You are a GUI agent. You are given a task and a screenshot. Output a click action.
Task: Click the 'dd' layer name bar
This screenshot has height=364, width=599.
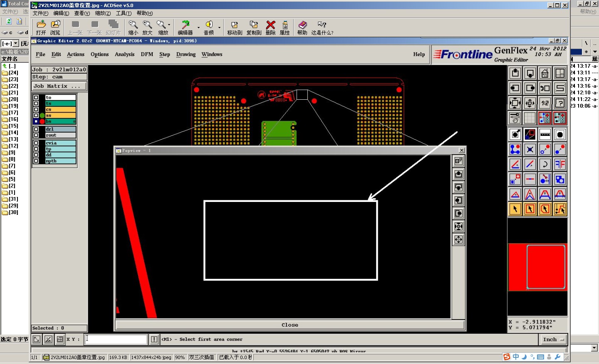coord(61,155)
